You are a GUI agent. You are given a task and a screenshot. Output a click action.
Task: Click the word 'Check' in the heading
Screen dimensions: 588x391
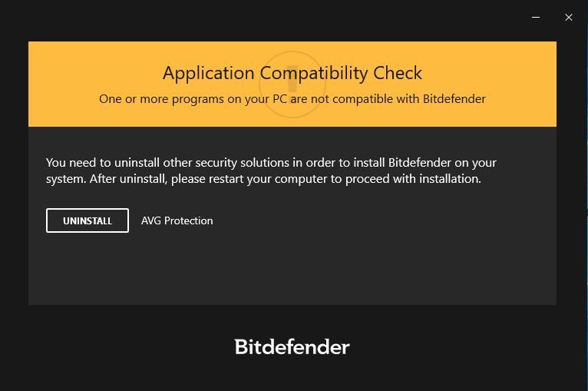pos(398,72)
